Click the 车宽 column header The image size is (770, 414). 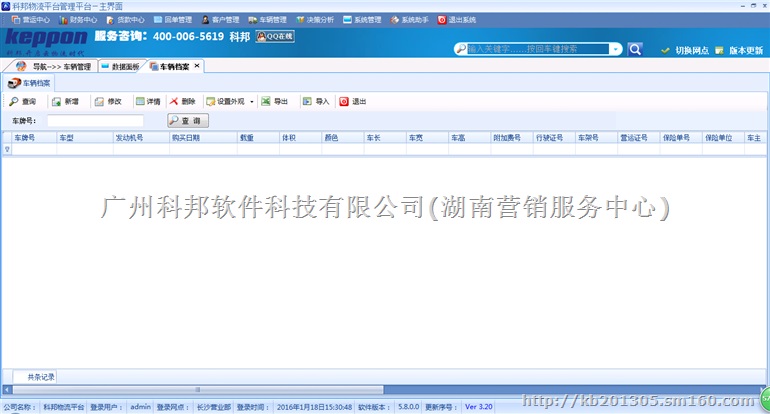click(x=427, y=138)
